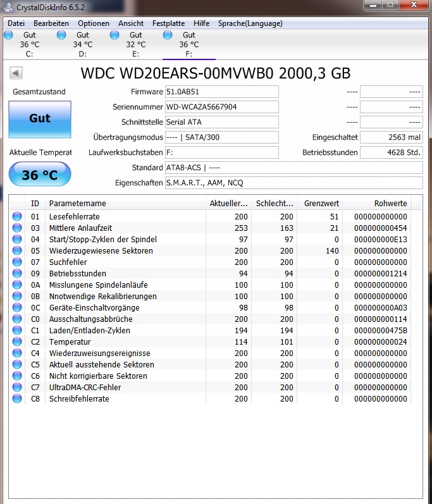Click status icon of Aktuell ausstehende Sektoren
Screen dimensions: 432x504
coord(17,364)
